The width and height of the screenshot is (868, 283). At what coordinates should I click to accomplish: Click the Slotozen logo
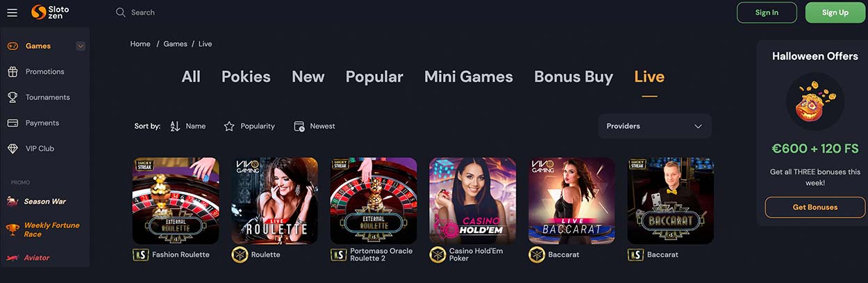50,12
